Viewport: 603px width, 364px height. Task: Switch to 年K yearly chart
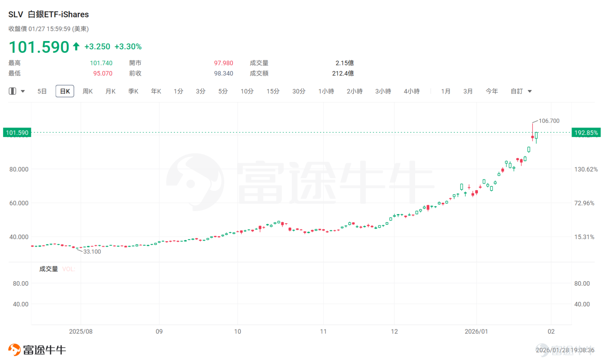pyautogui.click(x=156, y=91)
